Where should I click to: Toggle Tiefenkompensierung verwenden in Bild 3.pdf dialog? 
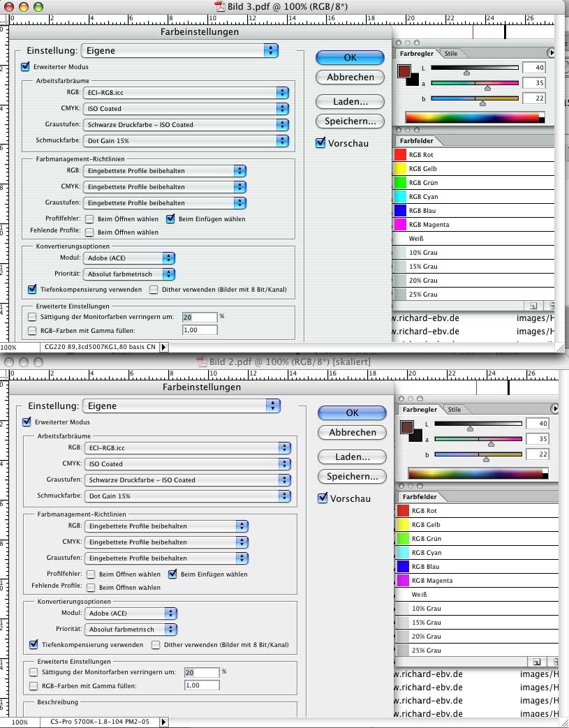pyautogui.click(x=32, y=289)
